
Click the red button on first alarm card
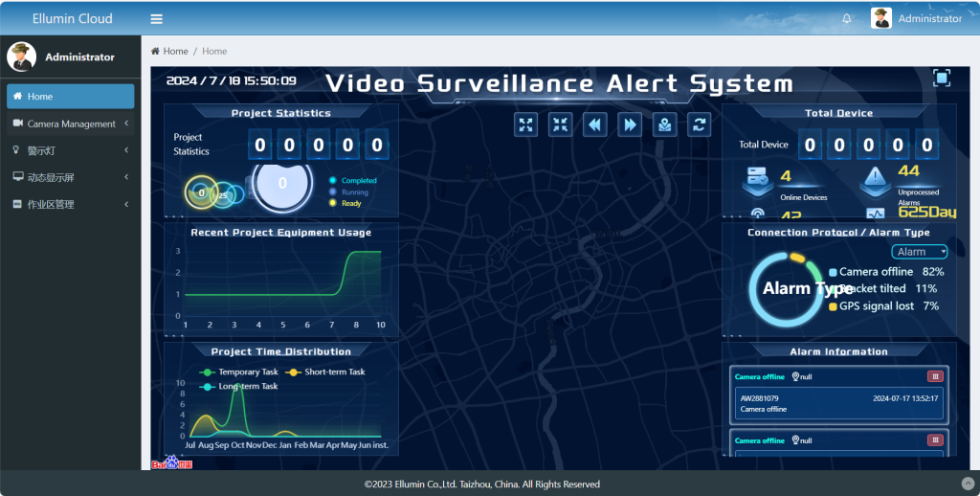(935, 376)
